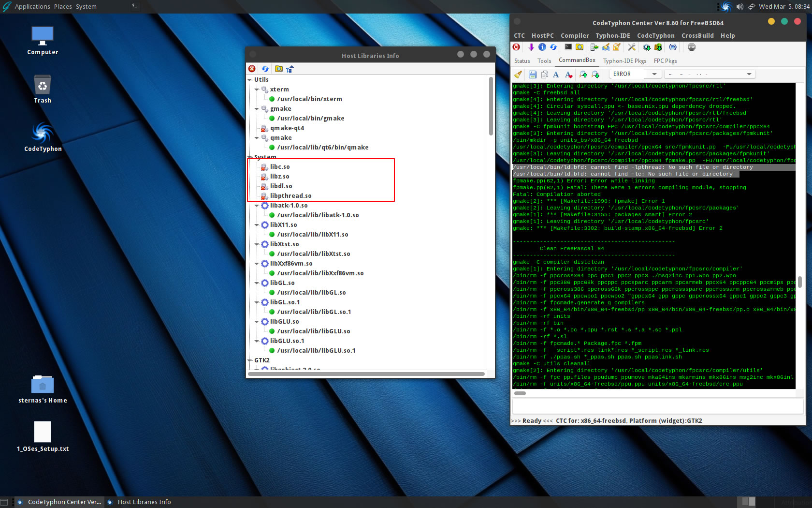Screen dimensions: 812x508
Task: Collapse the libatk-1.0.so tree node
Action: (257, 206)
